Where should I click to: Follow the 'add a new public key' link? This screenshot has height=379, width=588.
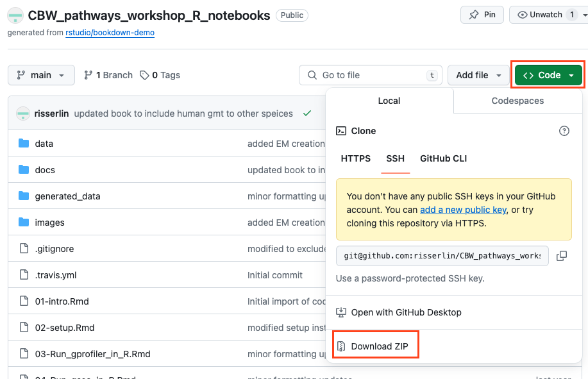[462, 210]
